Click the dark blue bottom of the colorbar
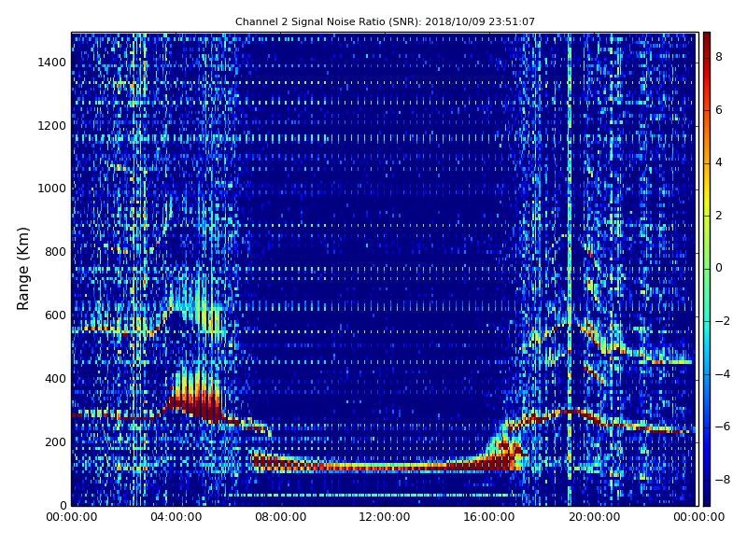747x560 pixels. 707,499
